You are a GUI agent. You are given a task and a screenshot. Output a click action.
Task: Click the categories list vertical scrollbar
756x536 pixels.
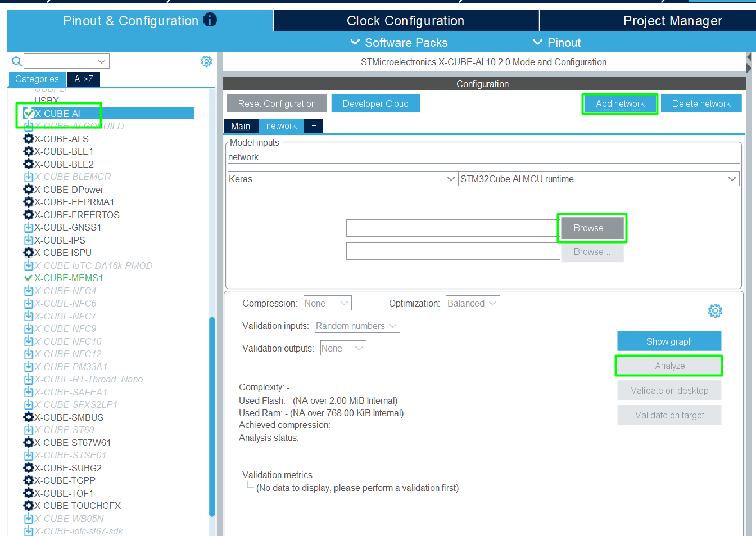click(212, 416)
